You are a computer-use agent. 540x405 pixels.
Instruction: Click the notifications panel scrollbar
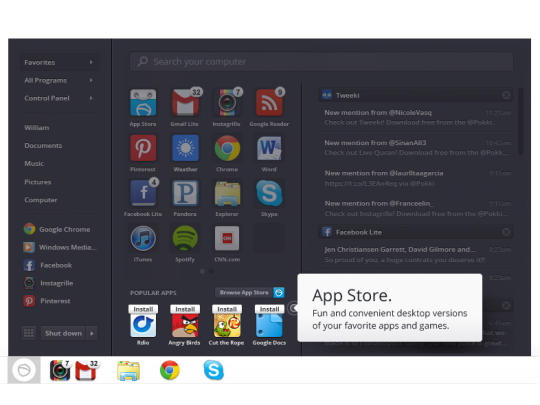coord(520,122)
